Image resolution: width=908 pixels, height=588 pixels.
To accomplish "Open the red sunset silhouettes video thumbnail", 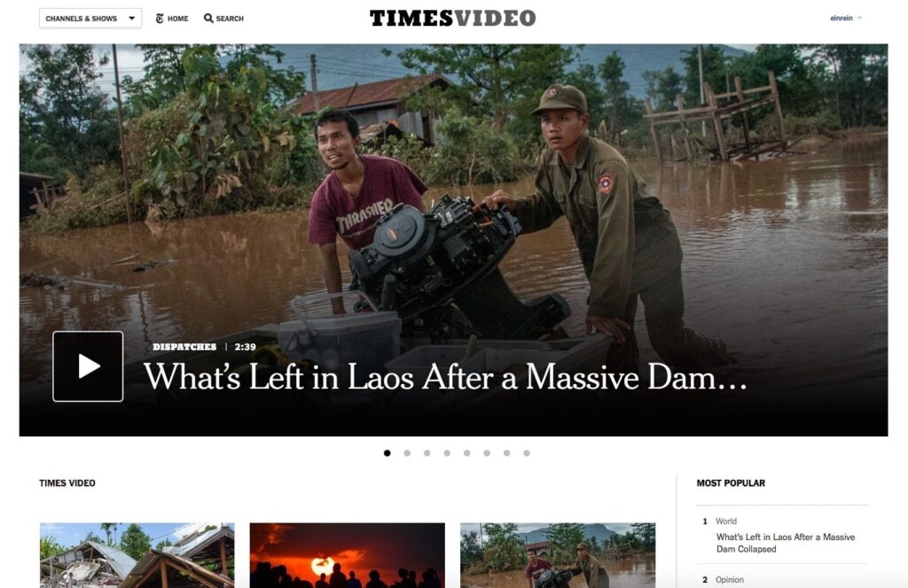I will pyautogui.click(x=348, y=555).
